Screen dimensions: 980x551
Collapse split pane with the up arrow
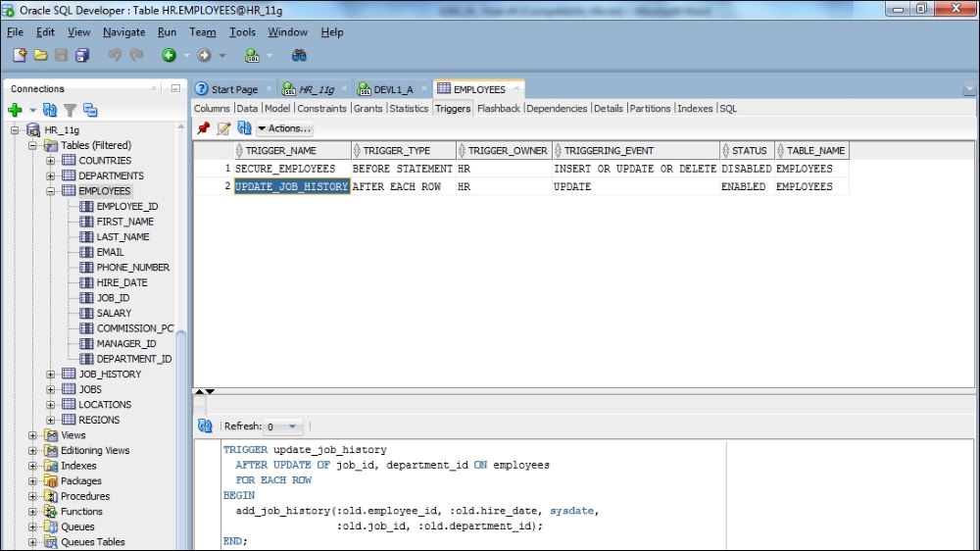click(199, 391)
